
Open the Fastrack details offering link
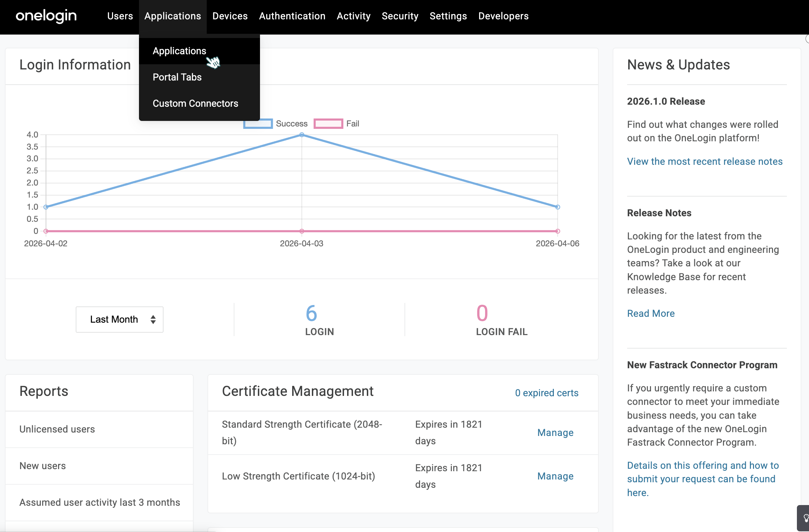[703, 479]
